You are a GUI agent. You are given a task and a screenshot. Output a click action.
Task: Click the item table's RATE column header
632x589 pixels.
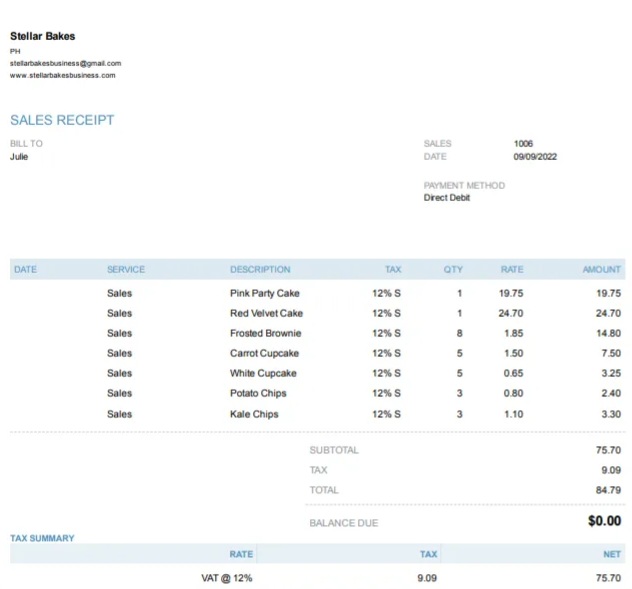[512, 269]
